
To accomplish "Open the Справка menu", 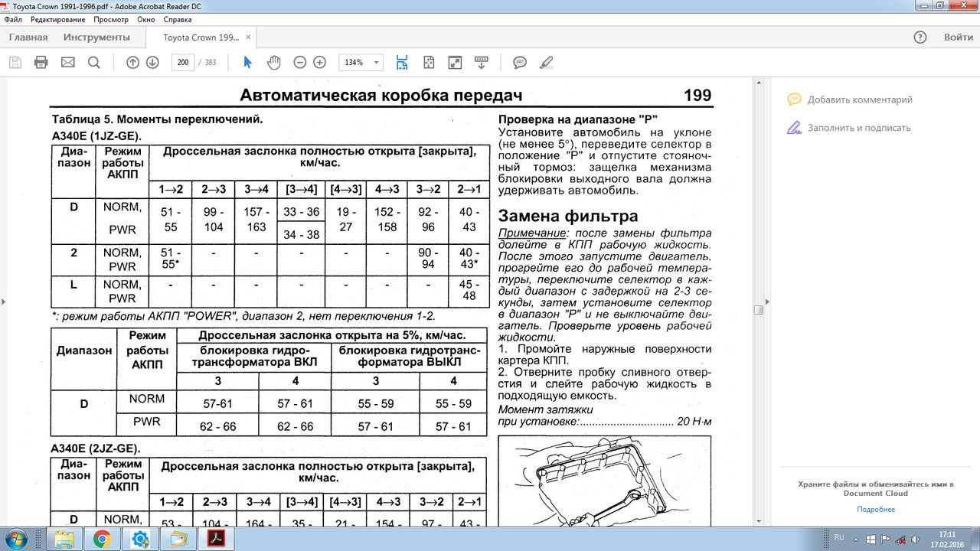I will pos(178,19).
